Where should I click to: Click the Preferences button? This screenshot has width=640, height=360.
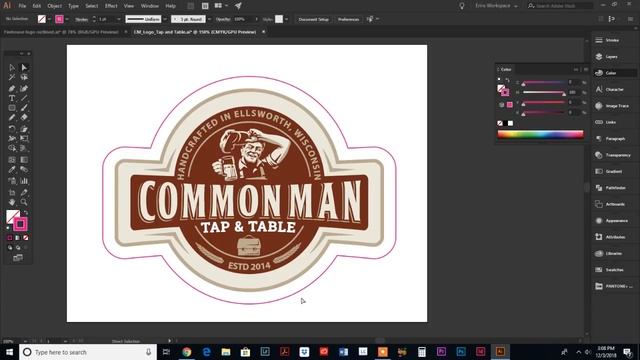click(348, 19)
